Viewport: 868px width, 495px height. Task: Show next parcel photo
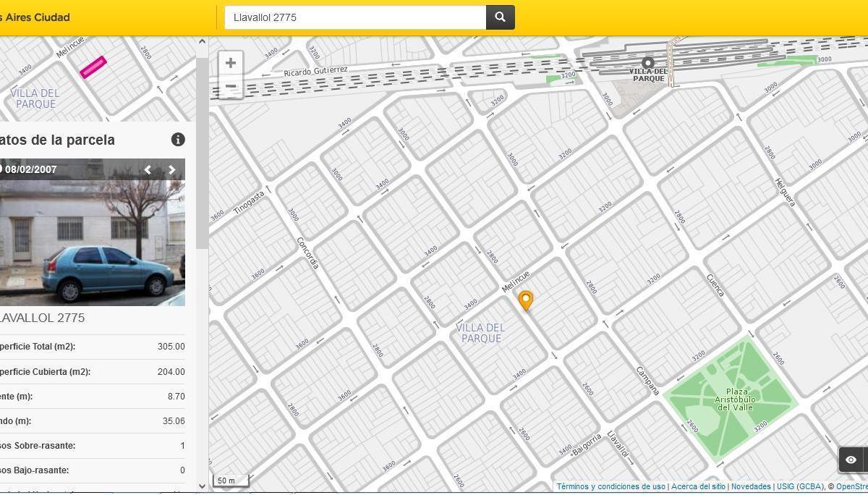(171, 170)
